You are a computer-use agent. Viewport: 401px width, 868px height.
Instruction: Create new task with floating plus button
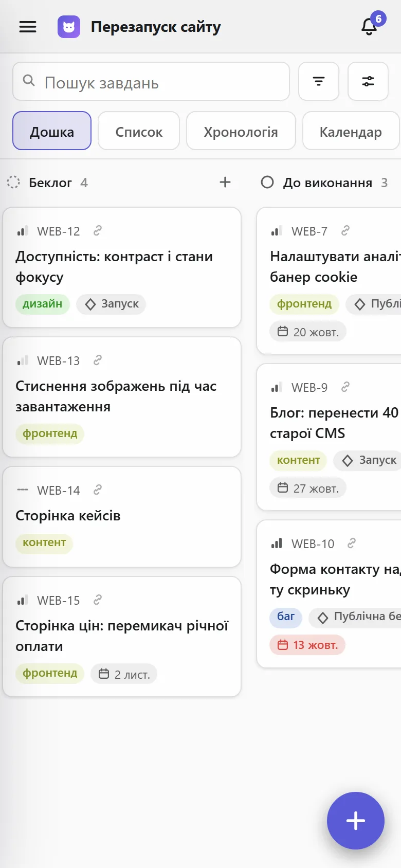(x=356, y=821)
